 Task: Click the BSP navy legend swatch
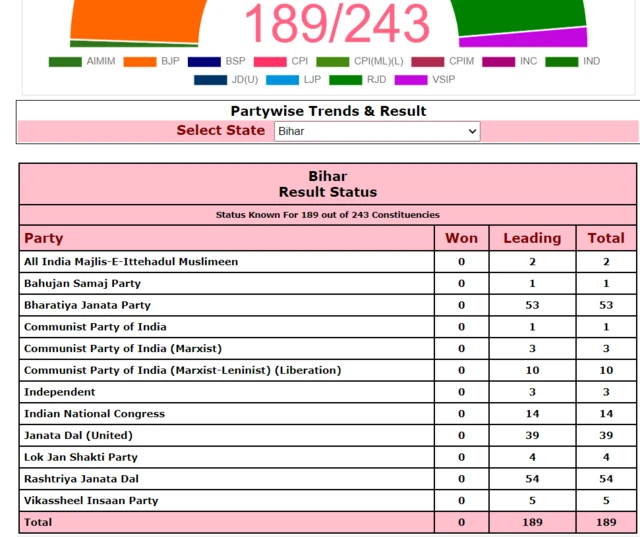pyautogui.click(x=204, y=62)
